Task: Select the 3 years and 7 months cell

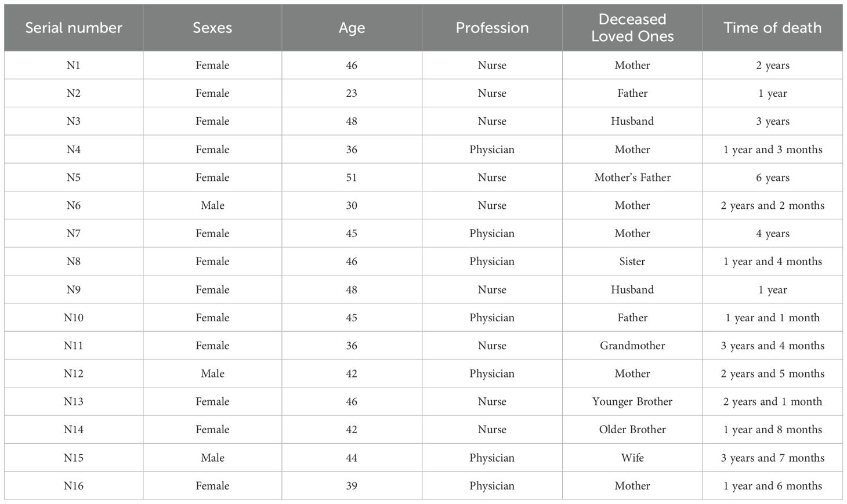Action: tap(773, 458)
